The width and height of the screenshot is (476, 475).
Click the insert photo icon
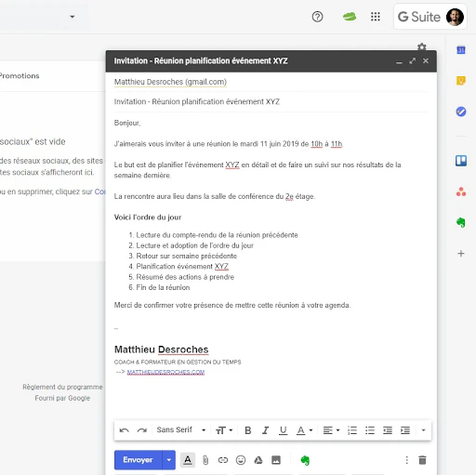(276, 460)
